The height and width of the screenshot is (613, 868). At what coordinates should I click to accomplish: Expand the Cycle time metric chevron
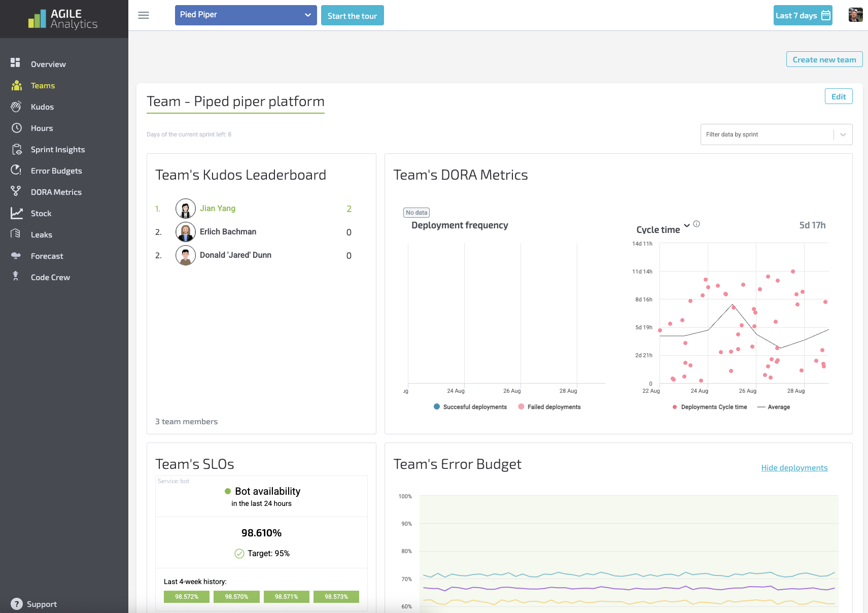tap(686, 226)
